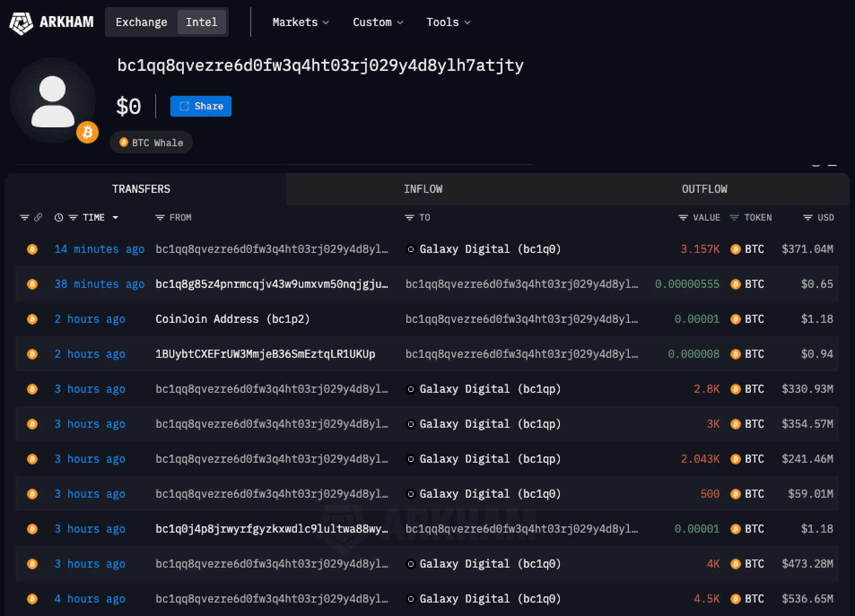Image resolution: width=855 pixels, height=616 pixels.
Task: Click the BTC token icon in $1.18 CoinJoin row
Action: [x=736, y=319]
